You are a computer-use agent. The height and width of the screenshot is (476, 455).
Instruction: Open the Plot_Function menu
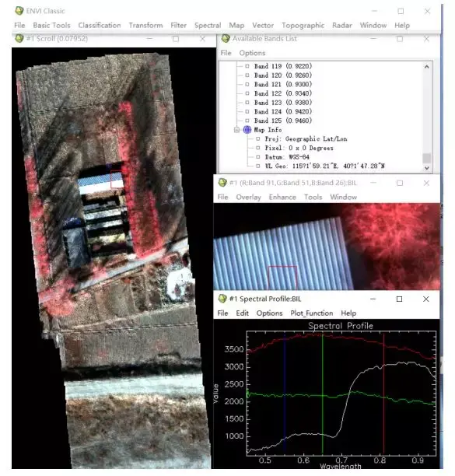(312, 313)
